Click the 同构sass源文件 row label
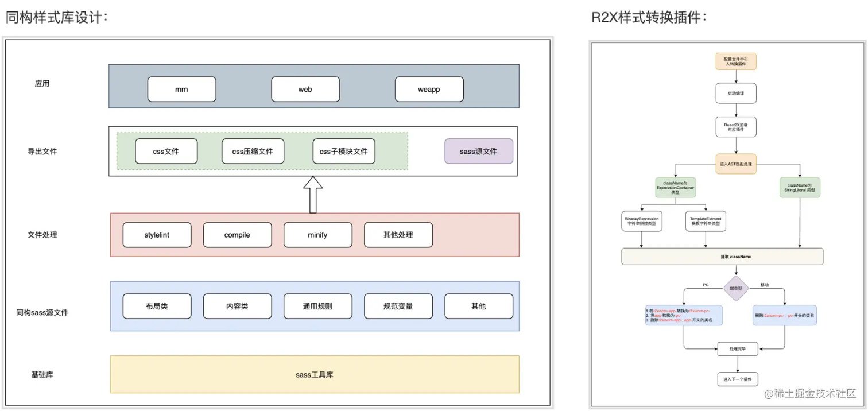Image resolution: width=868 pixels, height=411 pixels. [x=42, y=313]
